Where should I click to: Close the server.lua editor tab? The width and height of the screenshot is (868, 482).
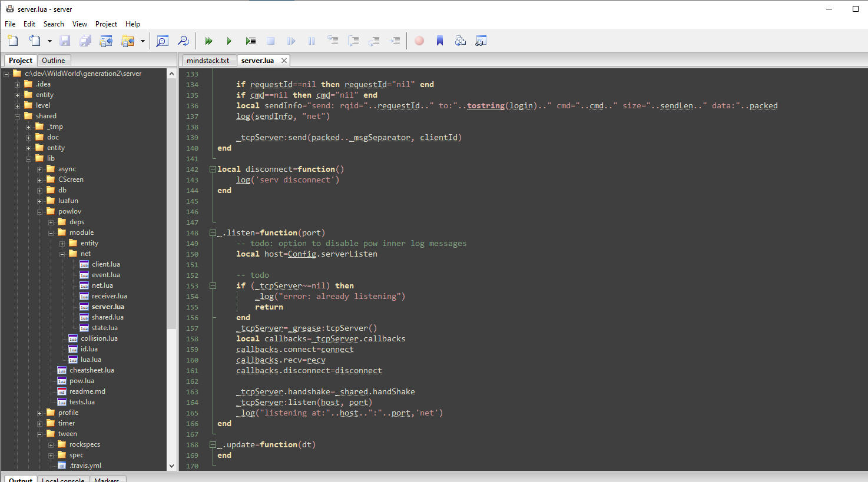[284, 61]
